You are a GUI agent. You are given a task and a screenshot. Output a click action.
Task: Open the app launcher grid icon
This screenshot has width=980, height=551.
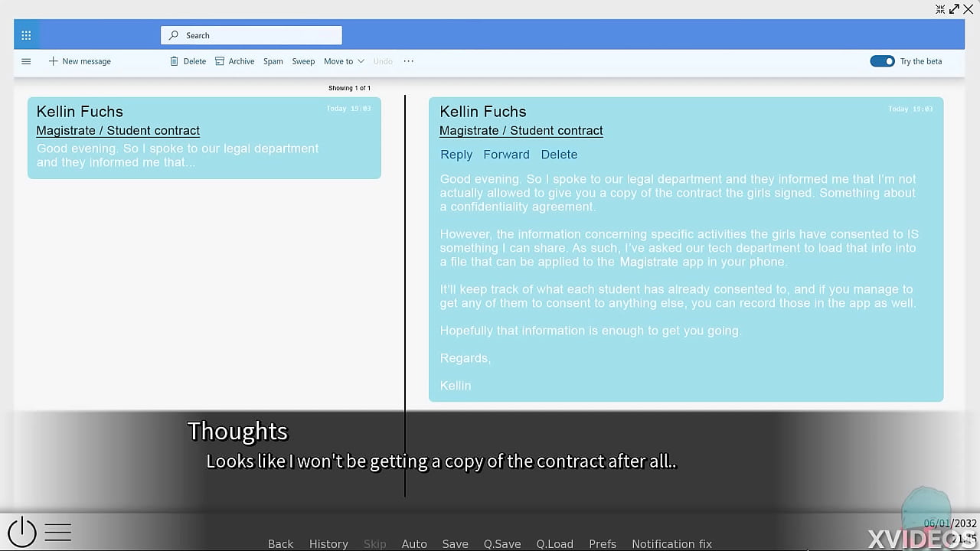coord(26,35)
